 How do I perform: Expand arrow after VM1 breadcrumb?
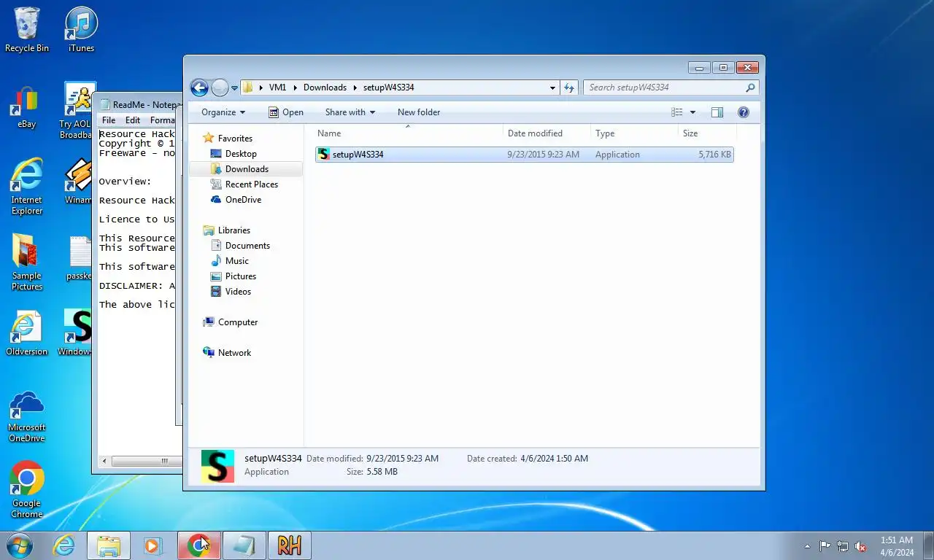[296, 87]
